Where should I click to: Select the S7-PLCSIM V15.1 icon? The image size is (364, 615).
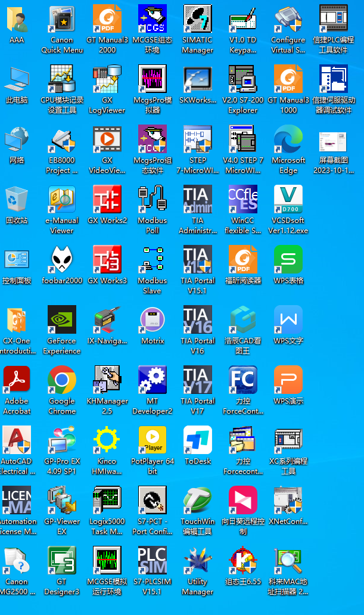tap(152, 561)
